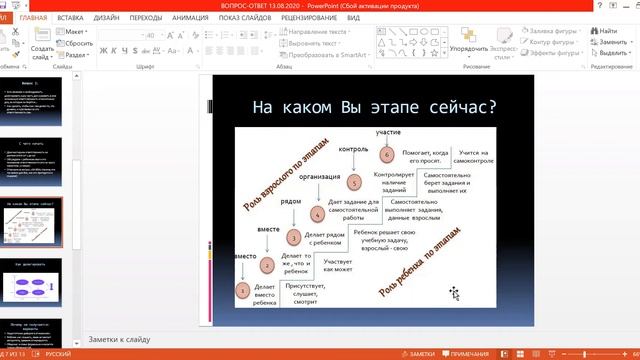The image size is (640, 360).
Task: Cut selection with the scissors icon
Action: pos(16,31)
